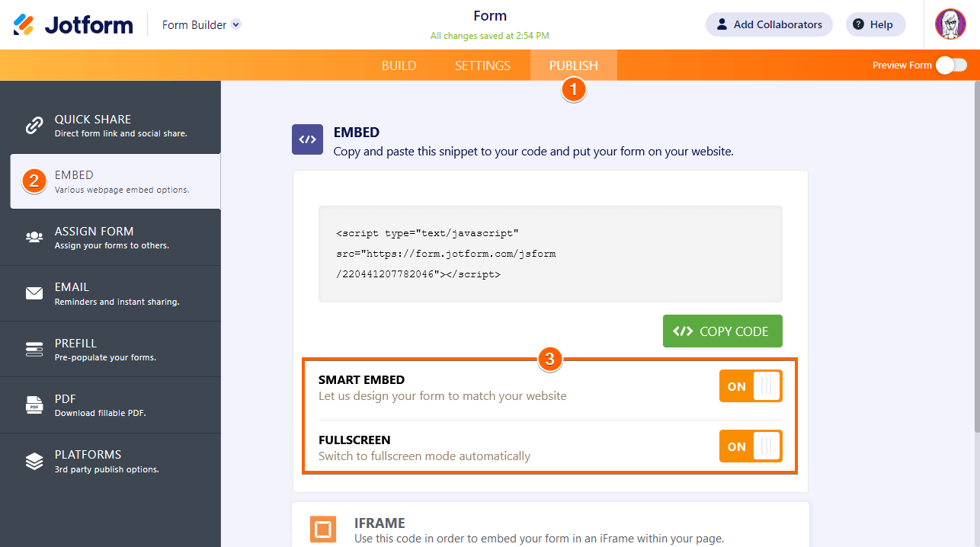The image size is (980, 547).
Task: Click inside the embed script code box
Action: [550, 254]
